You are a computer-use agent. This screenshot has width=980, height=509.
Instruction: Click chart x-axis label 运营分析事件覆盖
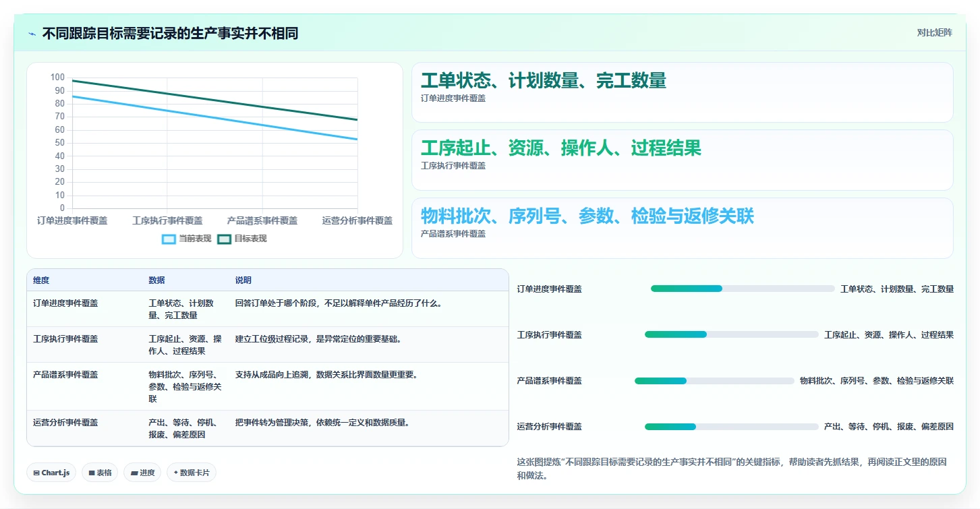(x=357, y=220)
